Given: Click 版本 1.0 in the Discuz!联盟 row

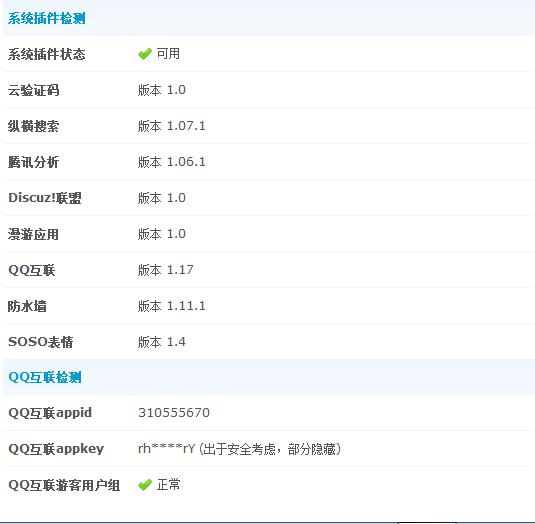Looking at the screenshot, I should 162,198.
